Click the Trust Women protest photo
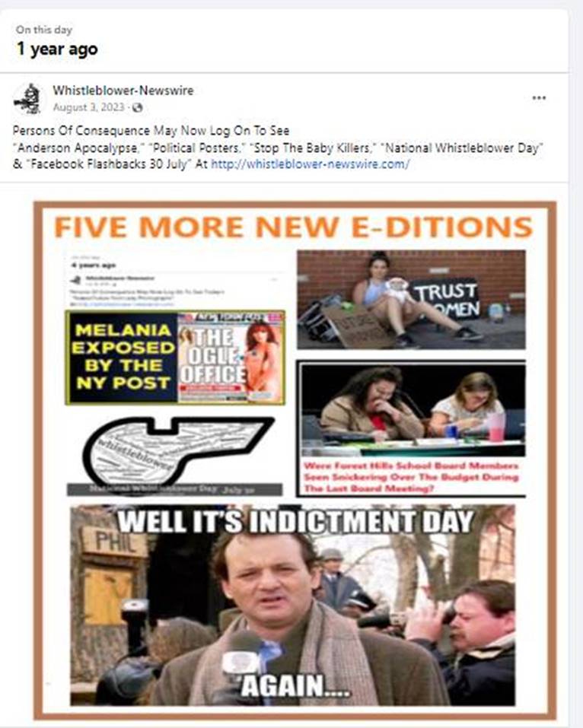The height and width of the screenshot is (728, 583). coord(411,300)
